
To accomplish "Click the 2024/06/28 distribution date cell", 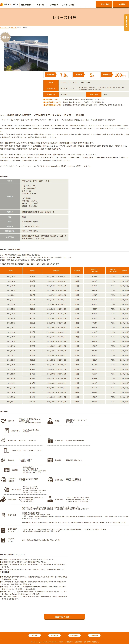I will pyautogui.click(x=11, y=277).
